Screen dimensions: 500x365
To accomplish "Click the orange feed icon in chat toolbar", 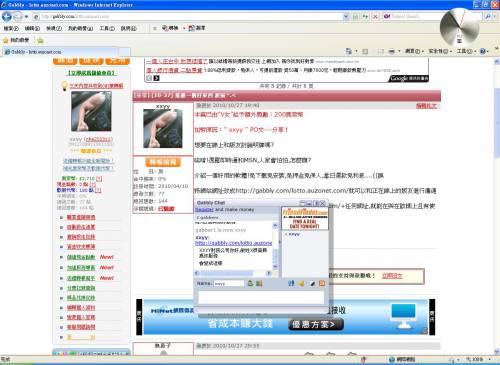I will 322,283.
